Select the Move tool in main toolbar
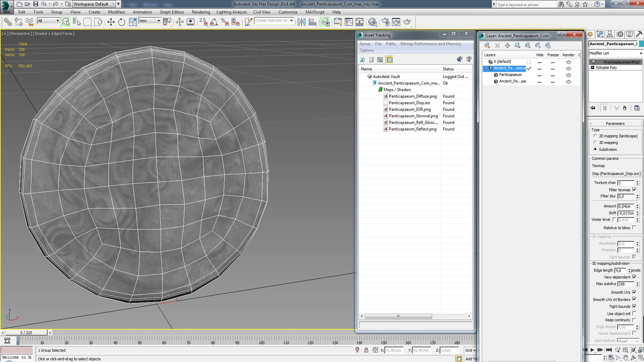The image size is (644, 362). pos(111,22)
